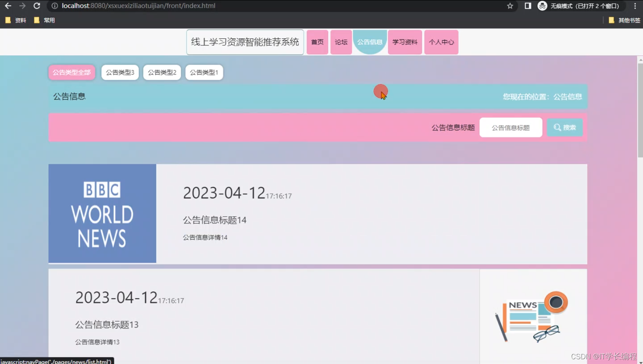Viewport: 643px width, 364px height.
Task: Open the 学习资料 navigation tab
Action: pos(405,42)
